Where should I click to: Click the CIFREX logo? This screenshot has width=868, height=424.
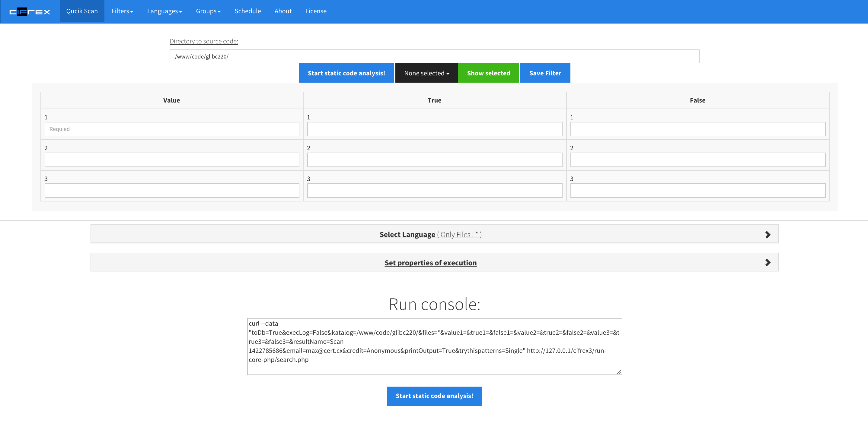30,12
